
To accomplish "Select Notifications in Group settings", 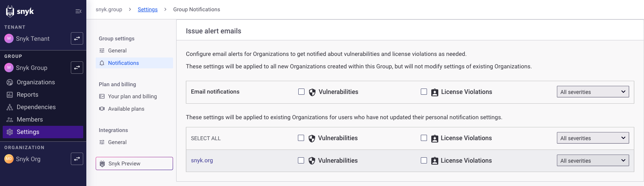I will pyautogui.click(x=123, y=63).
